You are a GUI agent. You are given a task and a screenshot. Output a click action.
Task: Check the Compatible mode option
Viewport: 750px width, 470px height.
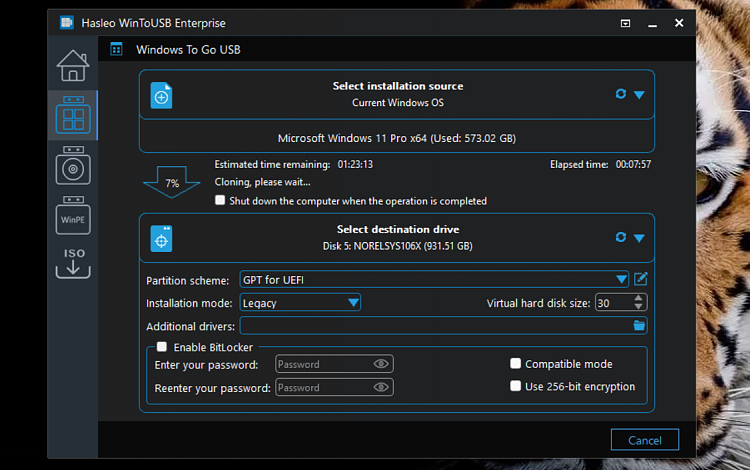[515, 363]
